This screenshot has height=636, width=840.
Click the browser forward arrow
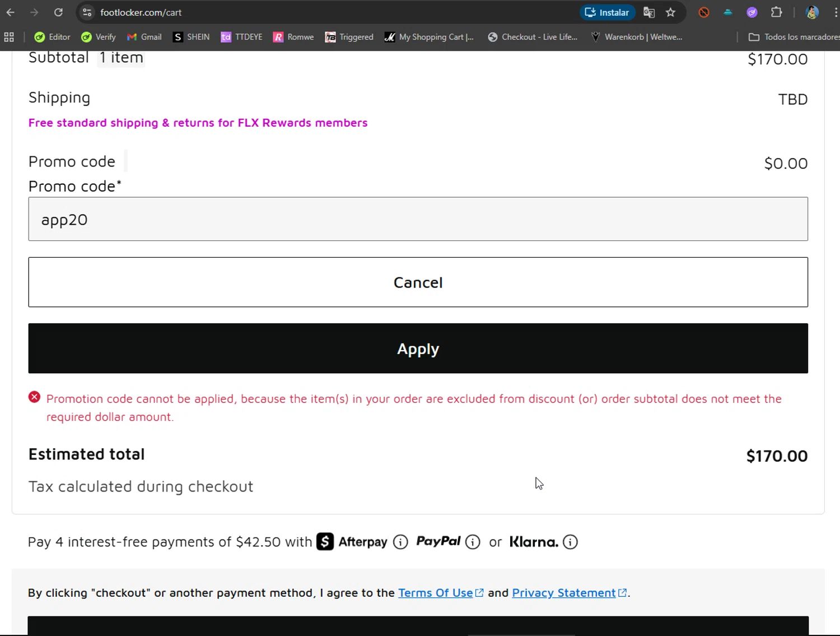[34, 12]
